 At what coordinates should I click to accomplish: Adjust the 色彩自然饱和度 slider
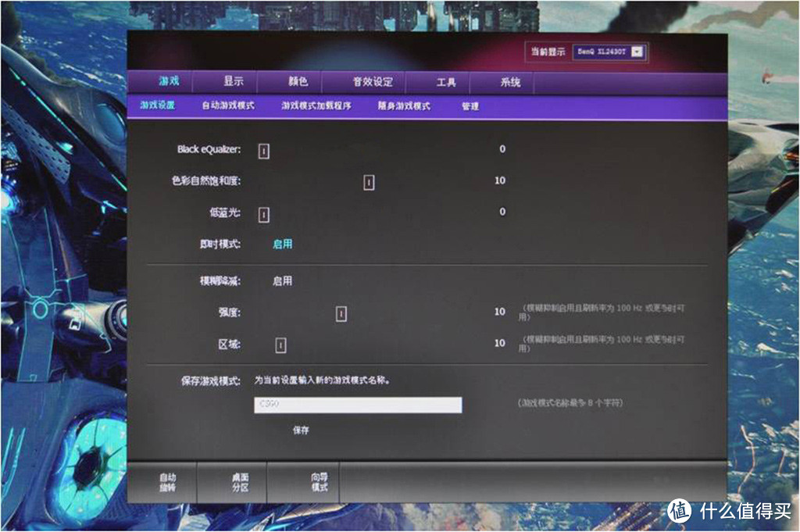367,181
